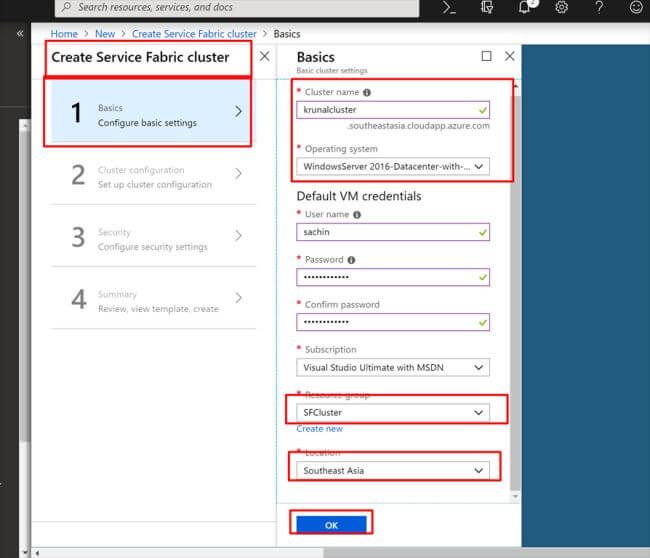Click the search resources box
Screen dimensions: 650x558
(x=237, y=7)
